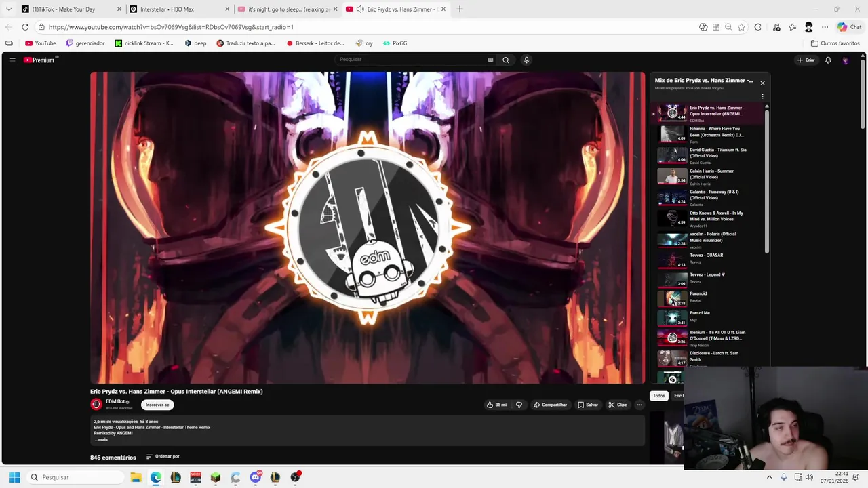Click the YouTube search magnifier button

click(x=505, y=60)
